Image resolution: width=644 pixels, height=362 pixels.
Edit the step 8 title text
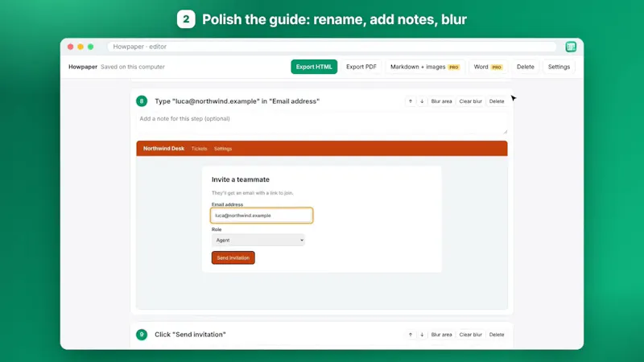[x=237, y=101]
